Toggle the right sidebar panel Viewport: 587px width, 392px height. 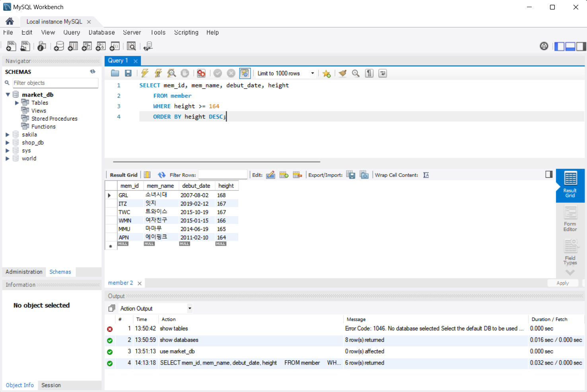[x=581, y=47]
